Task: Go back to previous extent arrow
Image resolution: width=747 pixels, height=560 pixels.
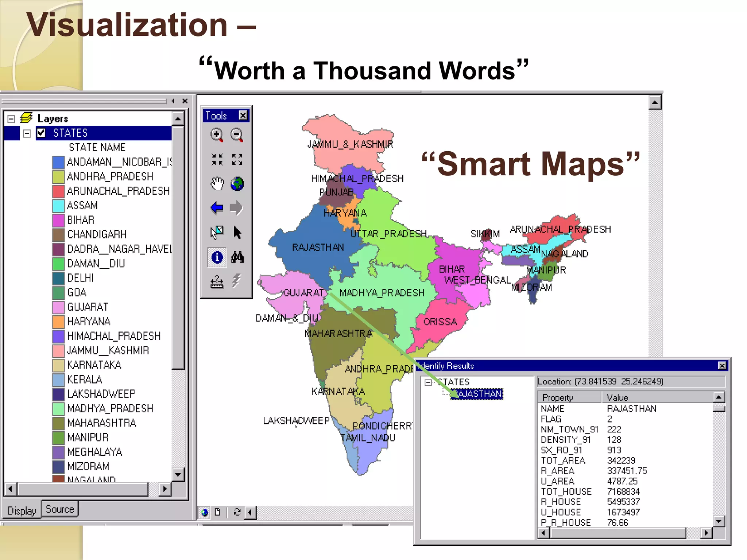Action: point(217,208)
